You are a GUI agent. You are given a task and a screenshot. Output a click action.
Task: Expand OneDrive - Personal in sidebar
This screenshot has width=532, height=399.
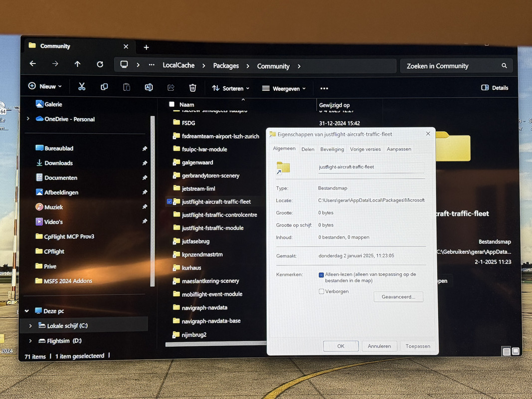pos(28,119)
